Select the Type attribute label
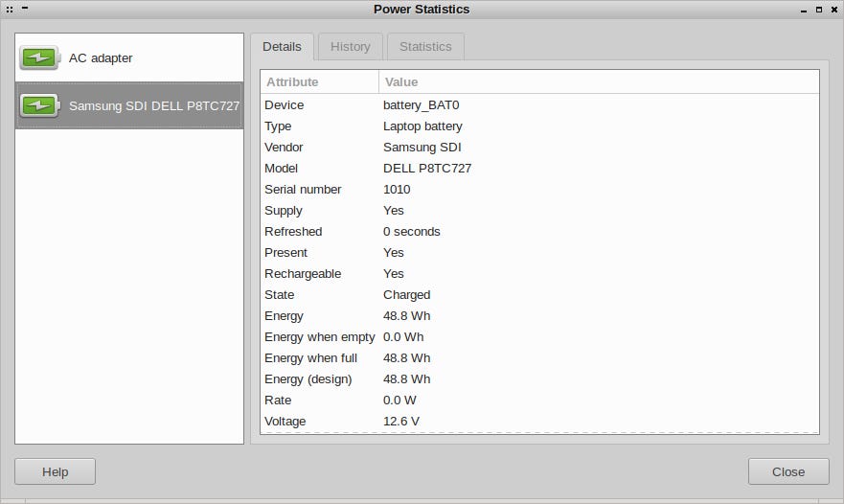The height and width of the screenshot is (504, 844). [278, 126]
